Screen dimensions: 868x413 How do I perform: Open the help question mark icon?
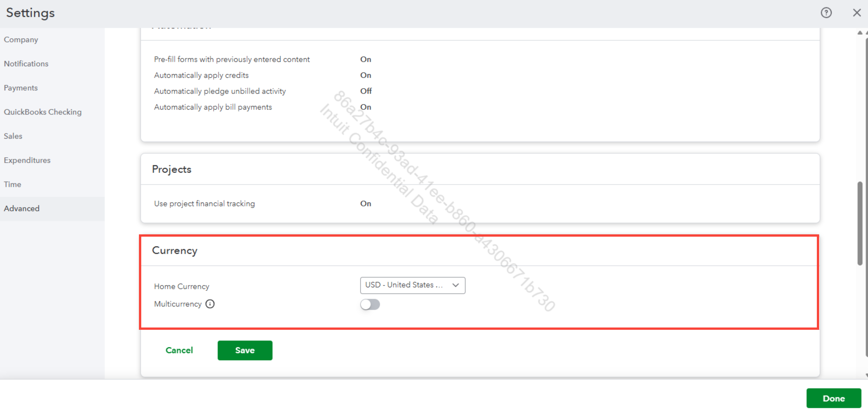tap(826, 13)
